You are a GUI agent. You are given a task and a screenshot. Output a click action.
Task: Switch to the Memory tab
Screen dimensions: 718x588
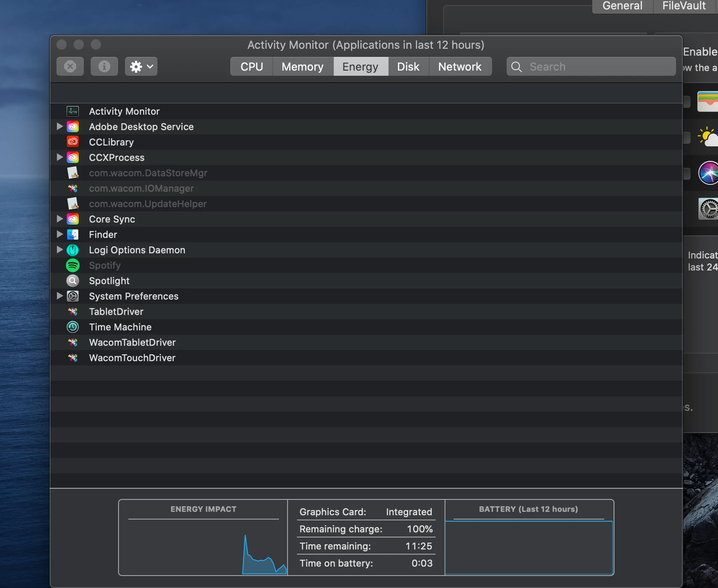[x=303, y=67]
